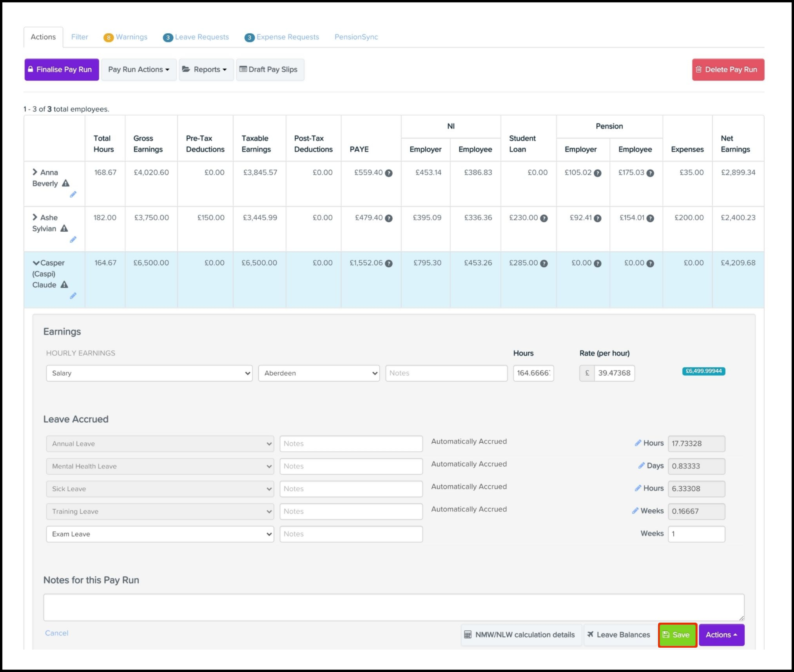Open the Aberdeen location dropdown
794x672 pixels.
point(319,373)
